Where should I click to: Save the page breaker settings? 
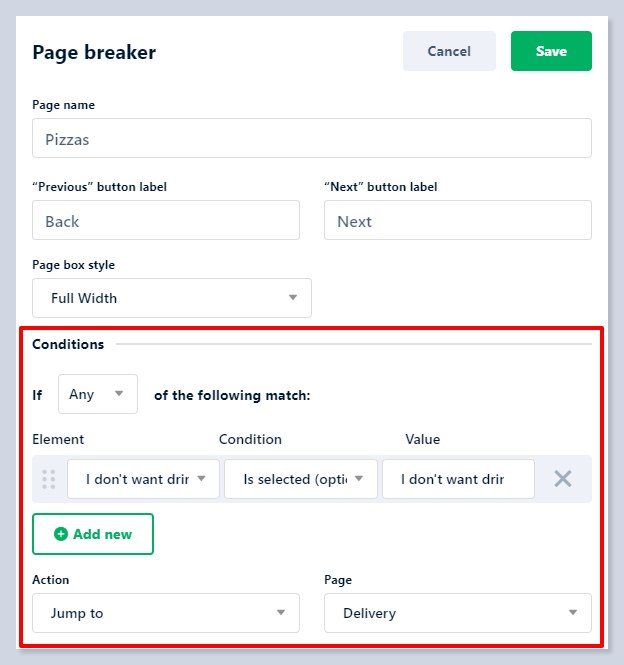[551, 51]
